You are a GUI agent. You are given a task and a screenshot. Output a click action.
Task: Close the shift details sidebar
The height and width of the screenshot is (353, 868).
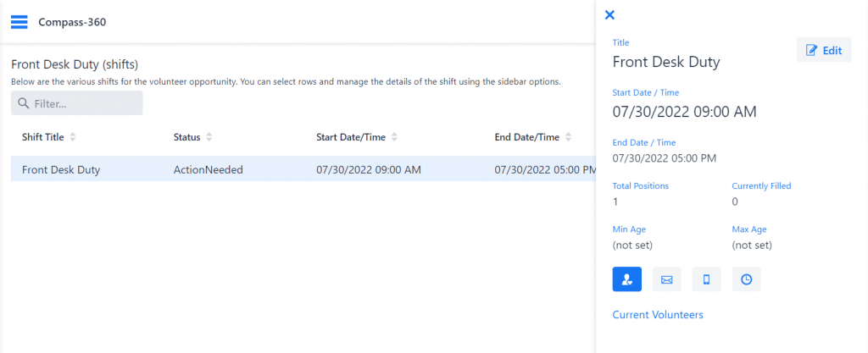pyautogui.click(x=609, y=15)
